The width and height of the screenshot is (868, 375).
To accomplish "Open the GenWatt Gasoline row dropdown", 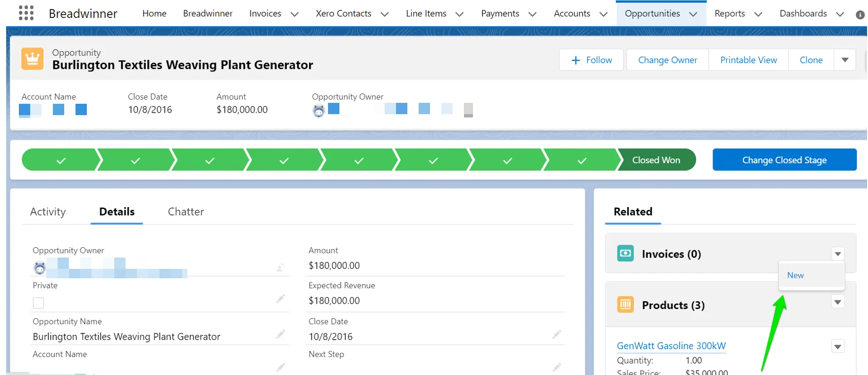I will click(x=838, y=347).
